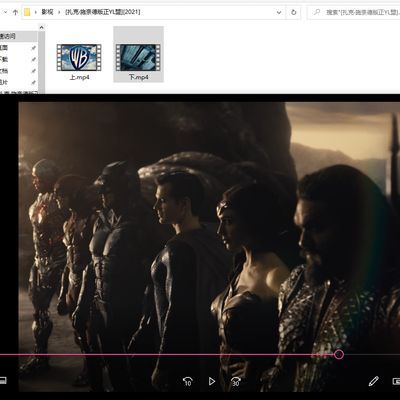The image size is (400, 400).
Task: Click the pin icon on first sidebar item
Action: [33, 48]
